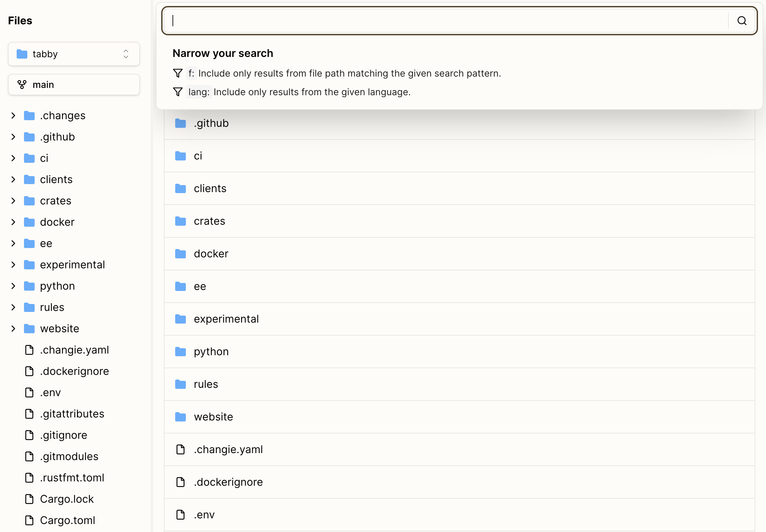Image resolution: width=766 pixels, height=532 pixels.
Task: Expand the crates folder tree node
Action: tap(13, 201)
